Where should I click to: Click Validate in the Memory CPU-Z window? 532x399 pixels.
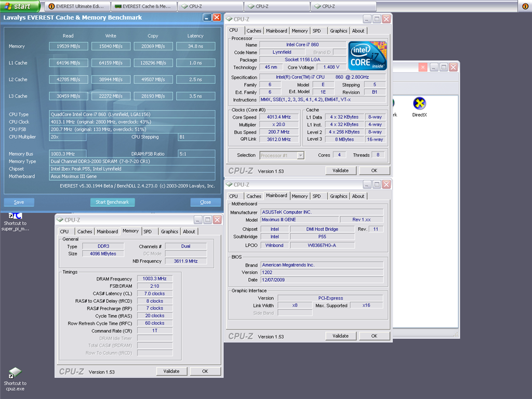click(171, 371)
